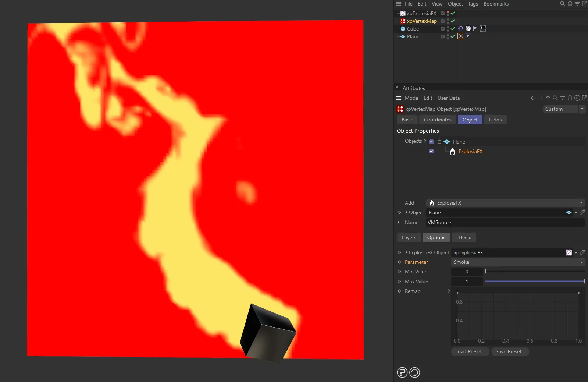588x382 pixels.
Task: Expand the Remap curve chevron
Action: [x=449, y=291]
